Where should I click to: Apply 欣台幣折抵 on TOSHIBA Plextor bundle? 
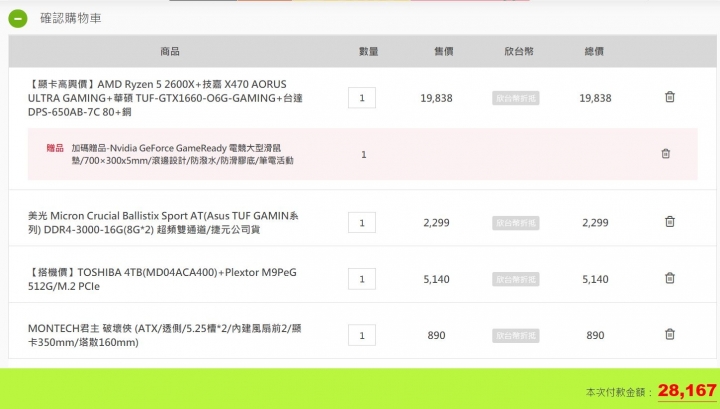[516, 279]
